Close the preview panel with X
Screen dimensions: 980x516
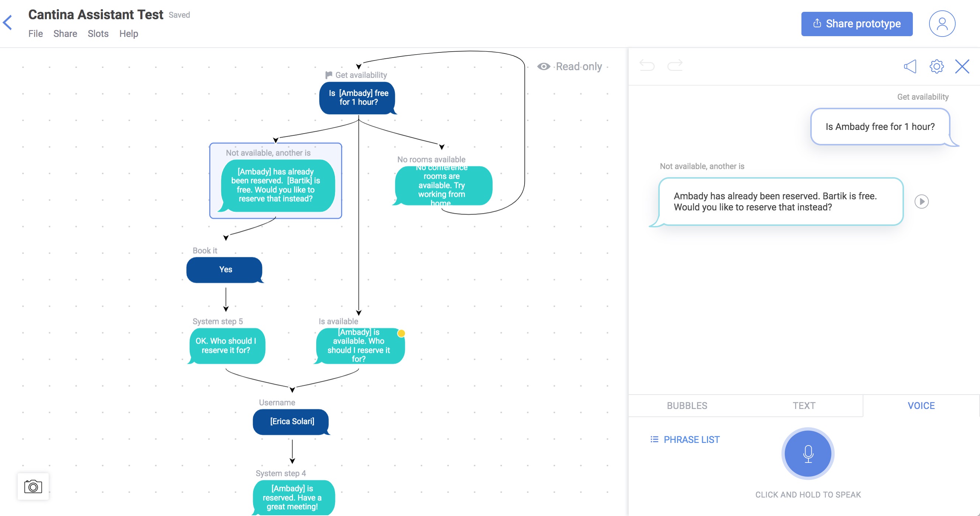point(962,66)
